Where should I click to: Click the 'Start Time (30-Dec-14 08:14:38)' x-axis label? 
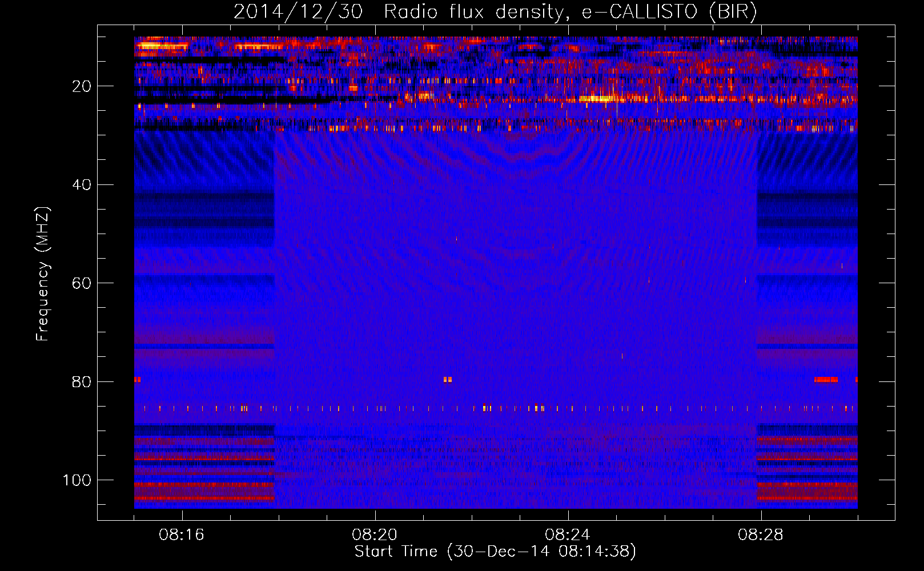coord(495,552)
